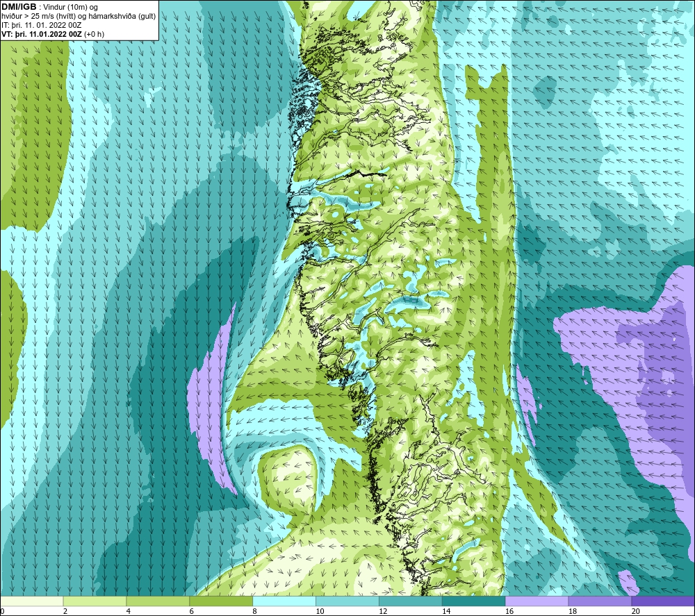Viewport: 695px width, 616px height.
Task: Click the '14' label on the legend scale
Action: tap(446, 611)
